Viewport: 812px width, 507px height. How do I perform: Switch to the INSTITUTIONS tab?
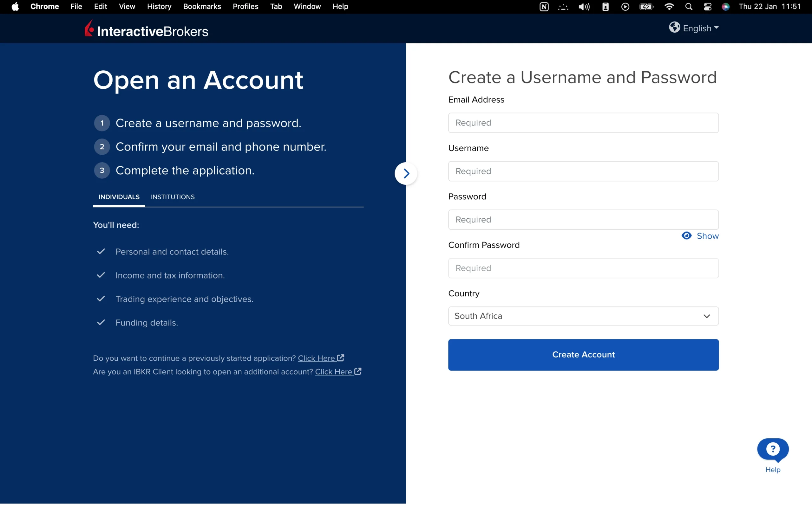coord(173,197)
